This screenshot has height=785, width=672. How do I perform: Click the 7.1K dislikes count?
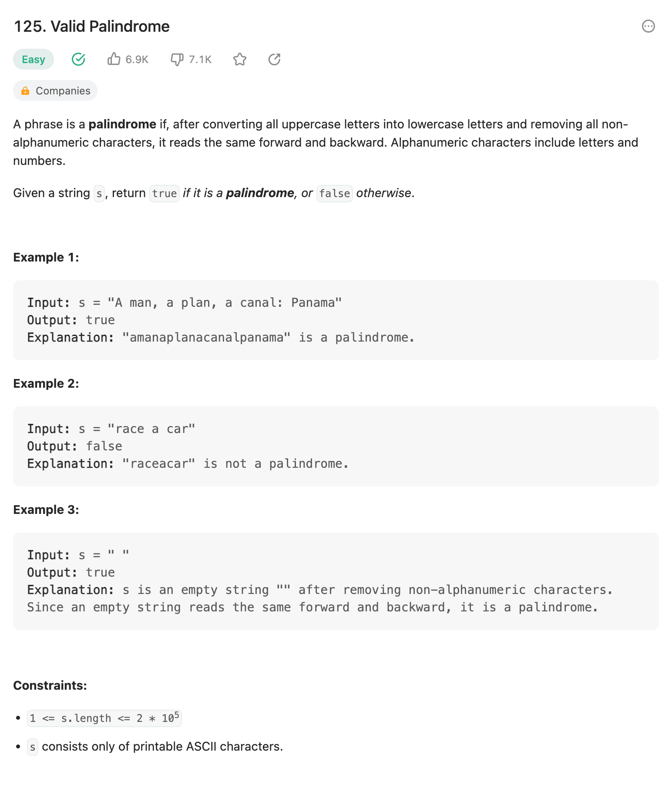[200, 60]
